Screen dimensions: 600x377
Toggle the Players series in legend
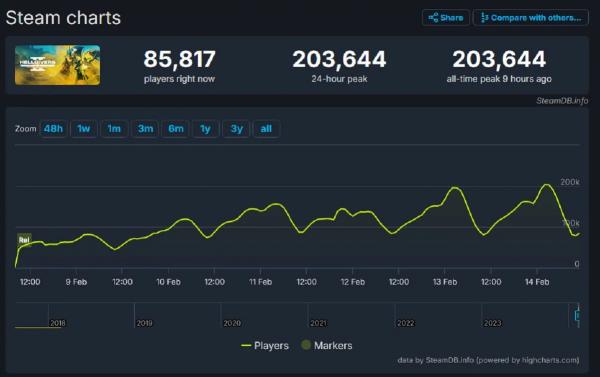(265, 346)
